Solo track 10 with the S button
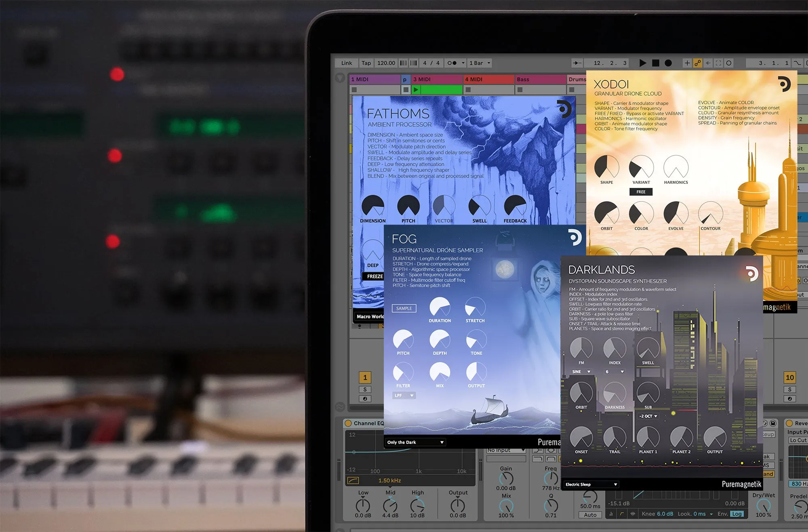Screen dimensions: 808x532 [x=789, y=389]
